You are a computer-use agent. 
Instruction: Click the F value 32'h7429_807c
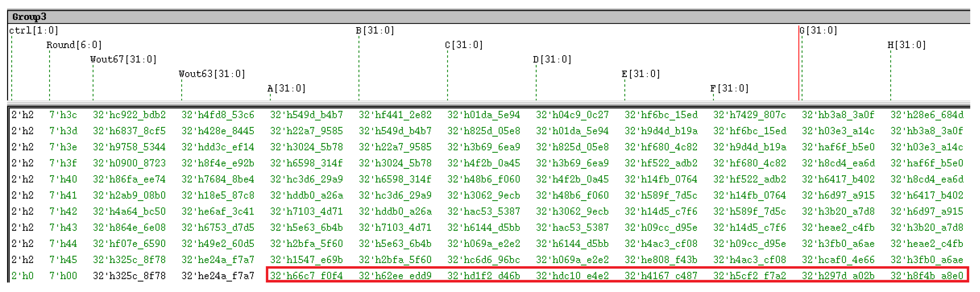coord(750,115)
